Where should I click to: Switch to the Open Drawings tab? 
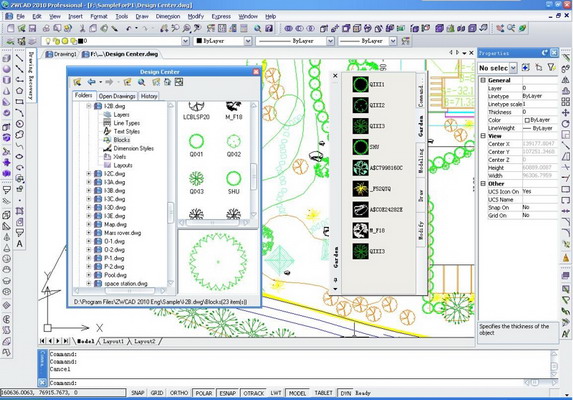117,96
